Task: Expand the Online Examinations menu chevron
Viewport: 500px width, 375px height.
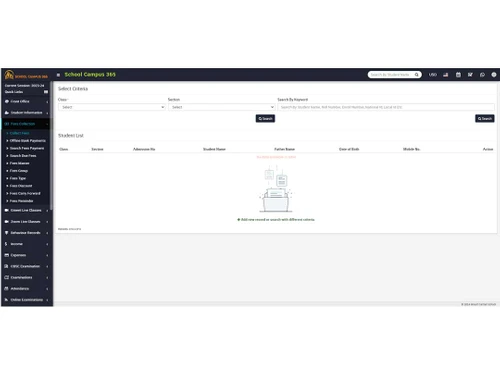Action: [47, 300]
